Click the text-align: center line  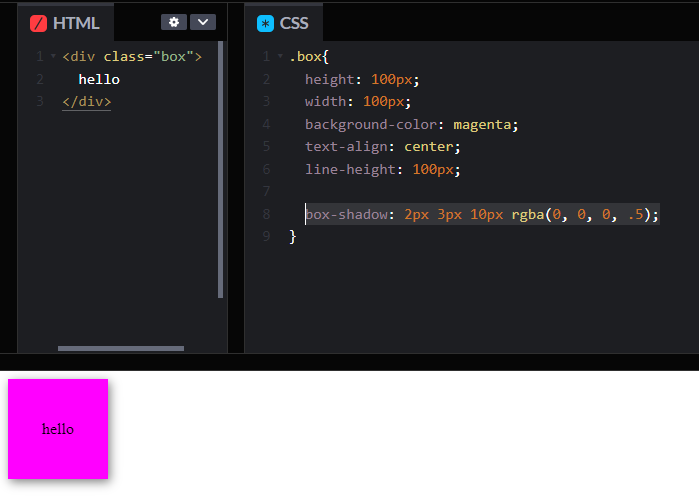382,147
